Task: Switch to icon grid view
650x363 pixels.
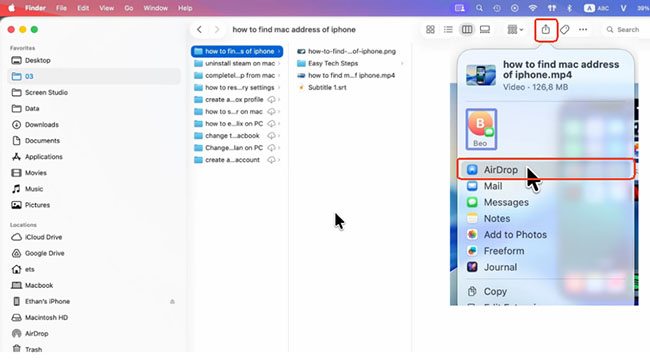Action: click(x=430, y=30)
